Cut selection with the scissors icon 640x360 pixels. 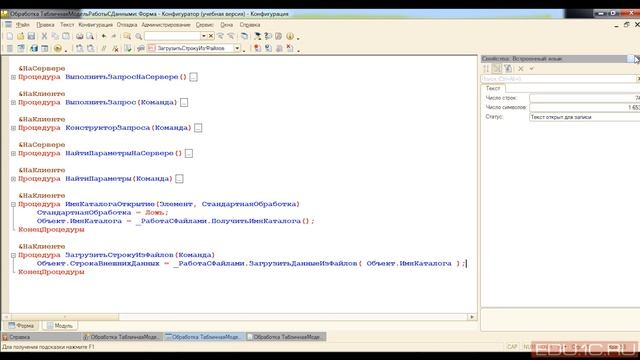click(44, 36)
